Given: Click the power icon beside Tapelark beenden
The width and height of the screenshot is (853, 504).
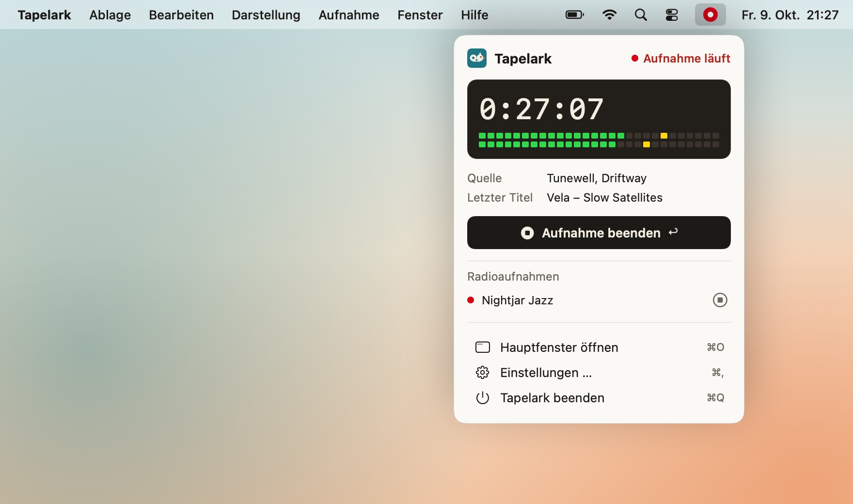Looking at the screenshot, I should [x=483, y=397].
